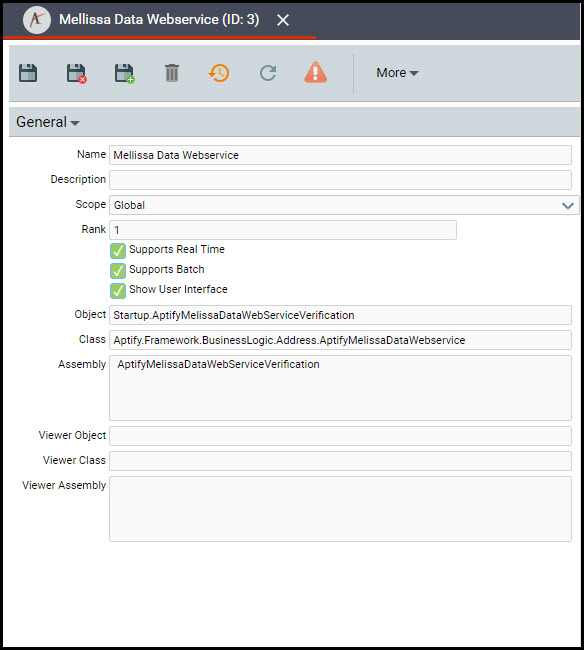
Task: Open the Scope combo box
Action: point(344,205)
